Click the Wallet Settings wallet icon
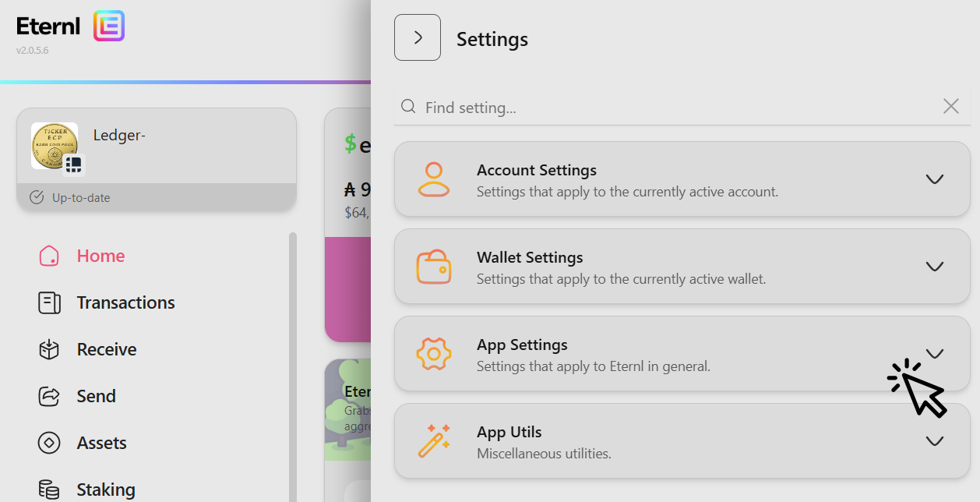This screenshot has width=980, height=502. pyautogui.click(x=434, y=266)
